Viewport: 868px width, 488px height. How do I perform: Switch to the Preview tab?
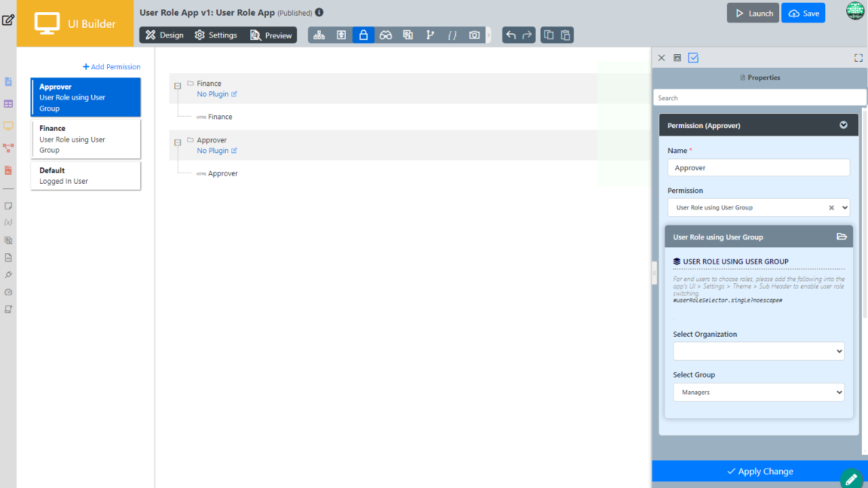pos(271,35)
